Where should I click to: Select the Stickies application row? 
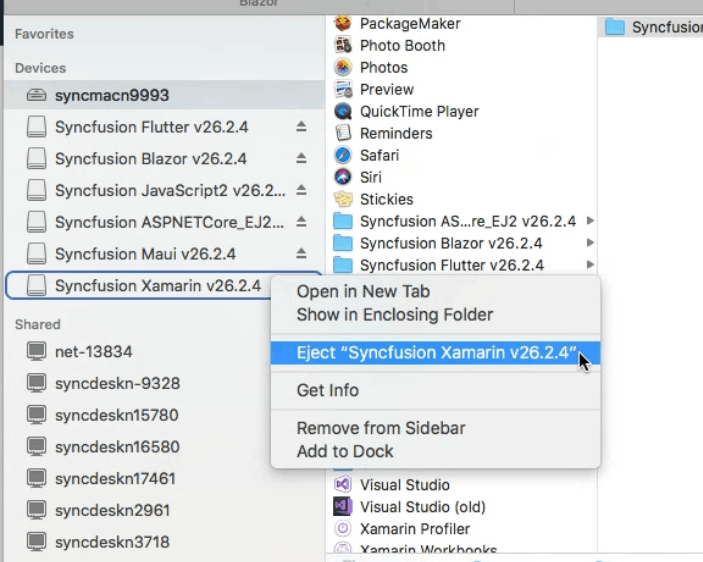click(462, 199)
